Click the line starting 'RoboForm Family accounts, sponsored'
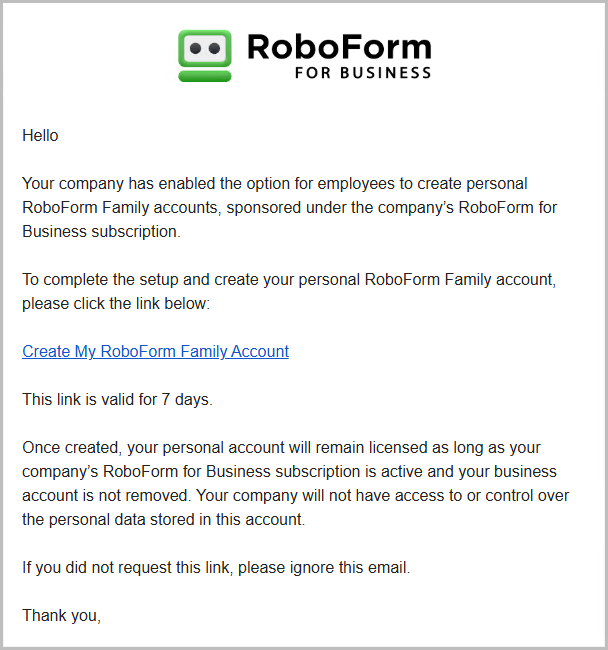608x650 pixels. point(289,208)
